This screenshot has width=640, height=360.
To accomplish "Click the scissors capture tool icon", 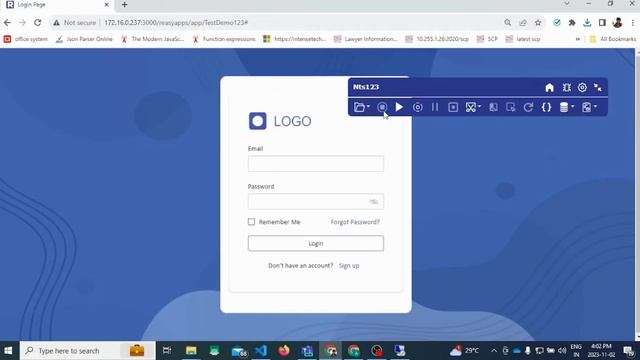I will pyautogui.click(x=471, y=107).
